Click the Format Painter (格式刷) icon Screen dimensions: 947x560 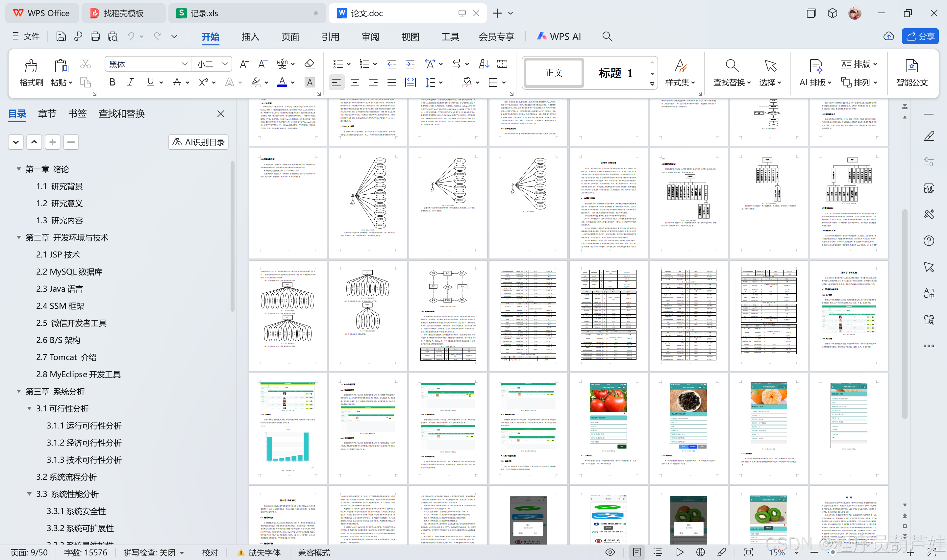[x=31, y=66]
